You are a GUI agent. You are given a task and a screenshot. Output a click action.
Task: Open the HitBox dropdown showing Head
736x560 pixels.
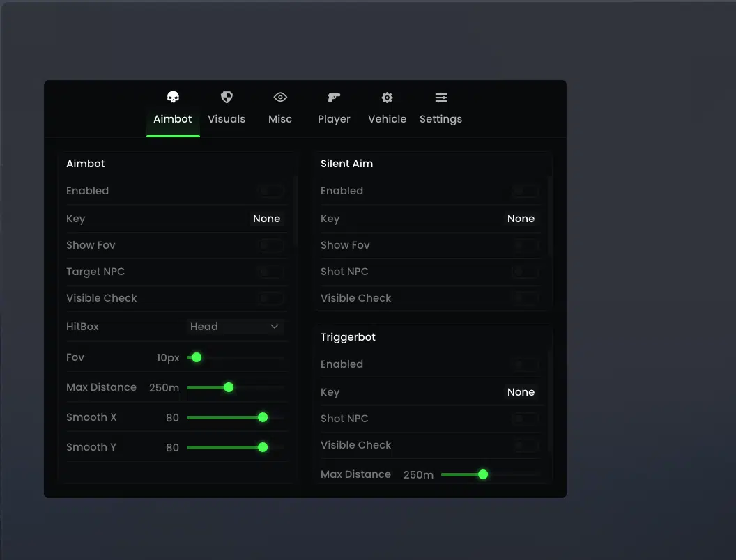pyautogui.click(x=235, y=327)
